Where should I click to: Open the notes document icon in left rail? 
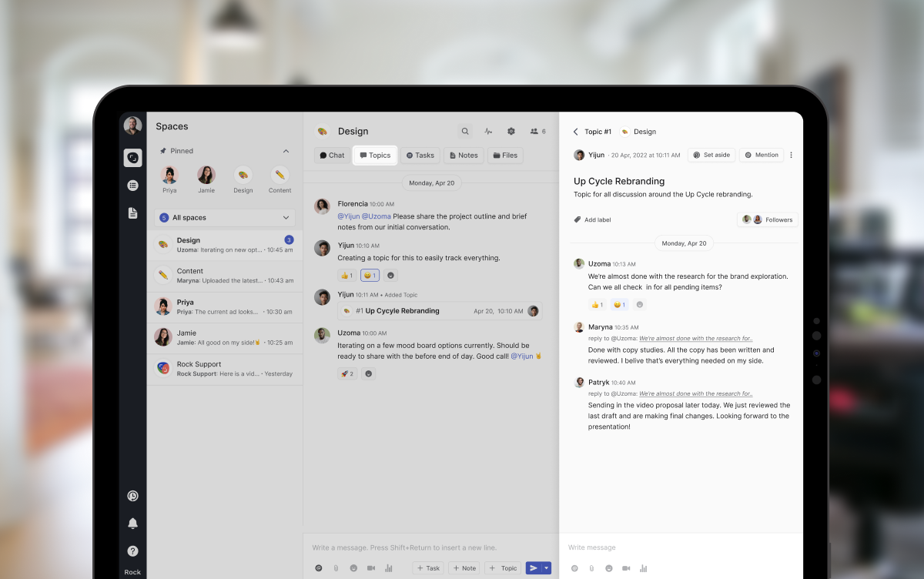point(132,213)
